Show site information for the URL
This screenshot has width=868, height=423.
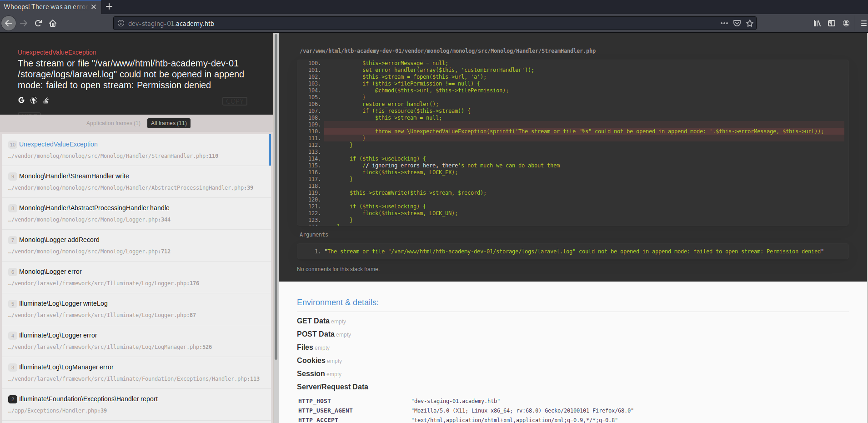pyautogui.click(x=121, y=23)
